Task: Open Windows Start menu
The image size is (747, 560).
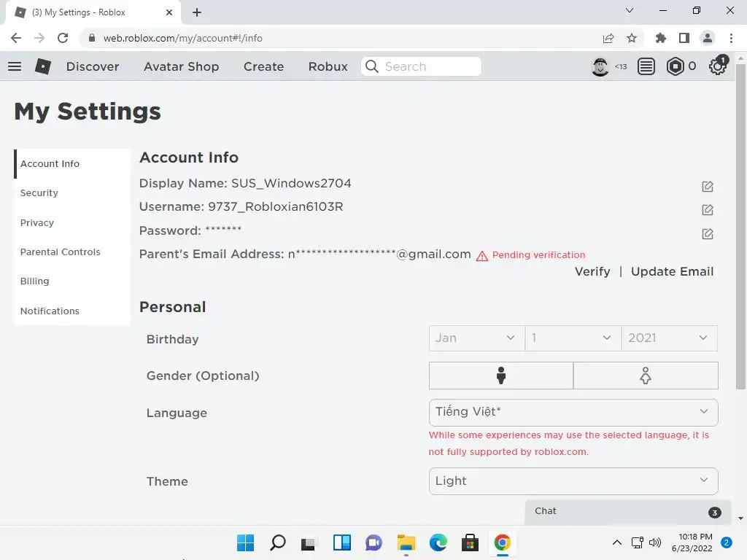Action: tap(245, 542)
